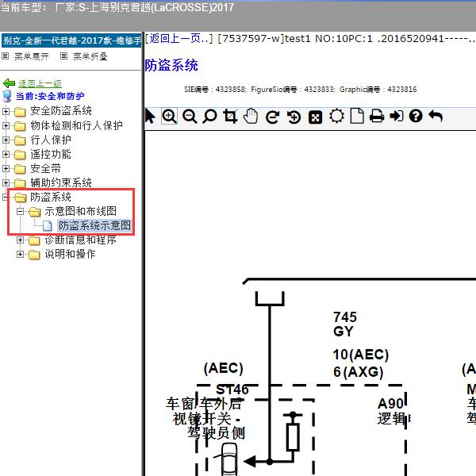Open the 防盗系统示意图 tree item
Image resolution: width=476 pixels, height=476 pixels.
click(94, 225)
